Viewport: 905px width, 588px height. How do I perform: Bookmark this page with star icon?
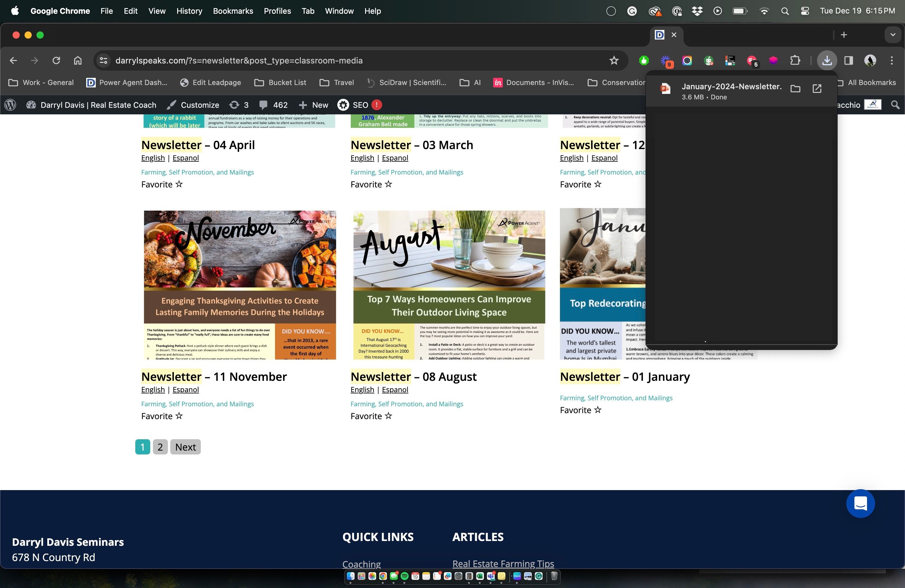point(614,60)
